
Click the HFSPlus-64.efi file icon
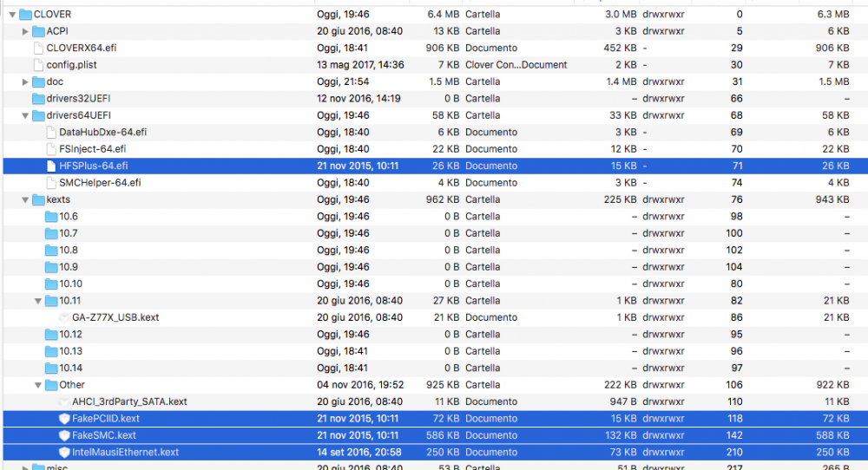[51, 166]
